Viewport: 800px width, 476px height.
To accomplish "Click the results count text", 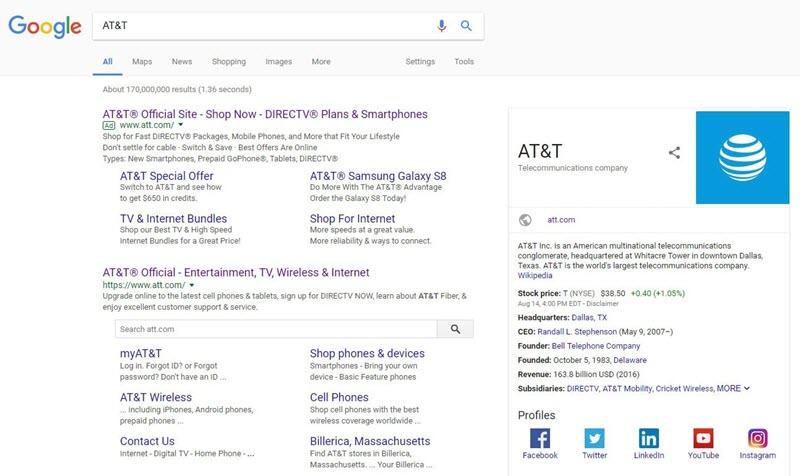I will point(177,89).
